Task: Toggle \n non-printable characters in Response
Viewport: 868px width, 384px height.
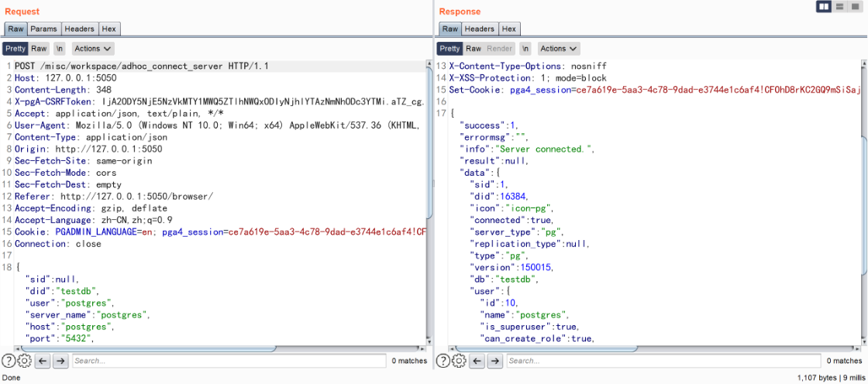Action: coord(525,49)
